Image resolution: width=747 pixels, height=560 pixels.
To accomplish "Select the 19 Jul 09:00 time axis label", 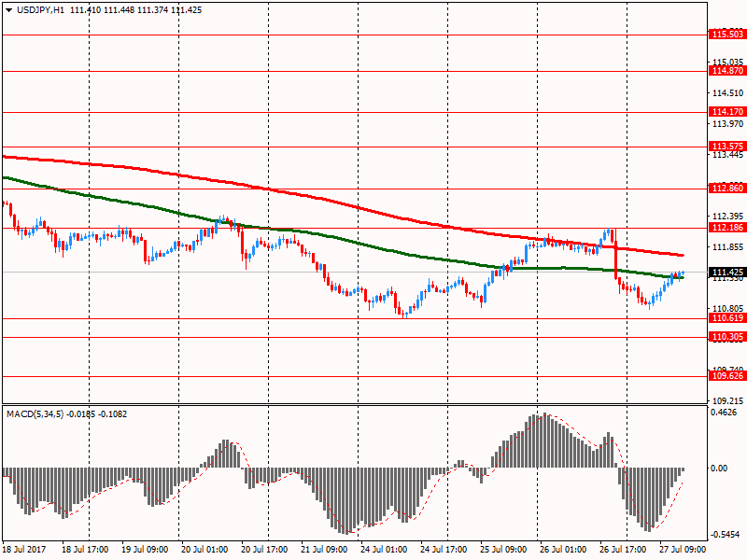I will [x=145, y=550].
